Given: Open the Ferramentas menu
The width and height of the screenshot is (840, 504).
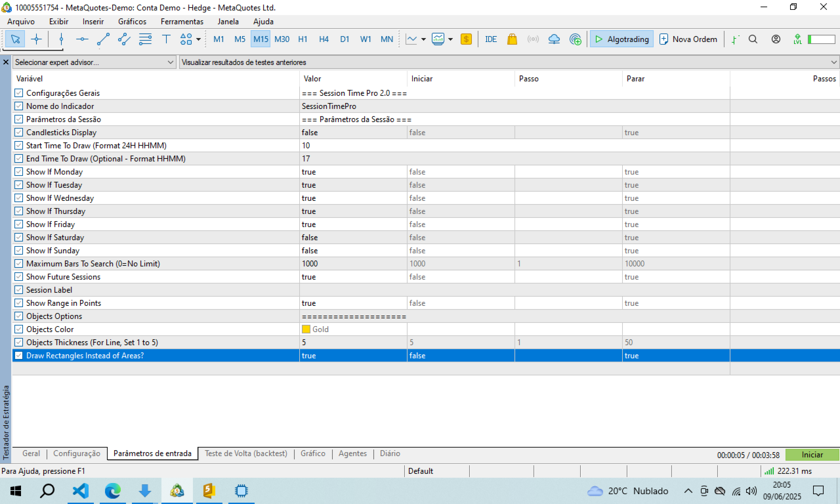Looking at the screenshot, I should [x=182, y=22].
